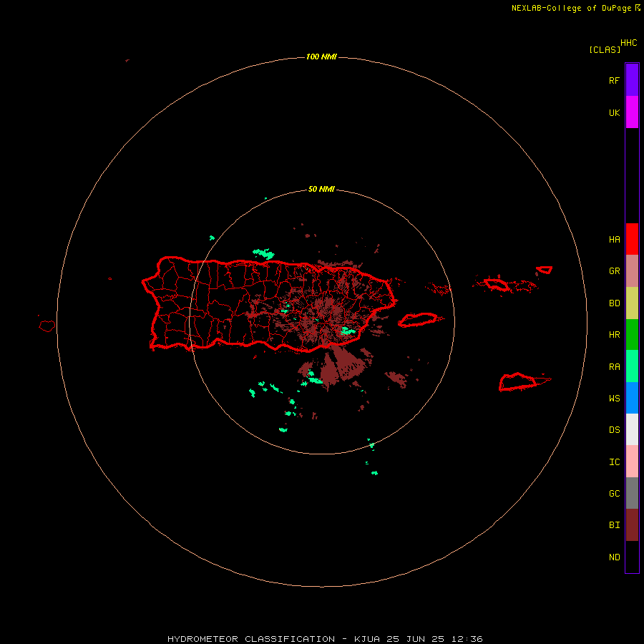Click the 'WS' legend label
Screen dimensions: 644x644
click(614, 399)
